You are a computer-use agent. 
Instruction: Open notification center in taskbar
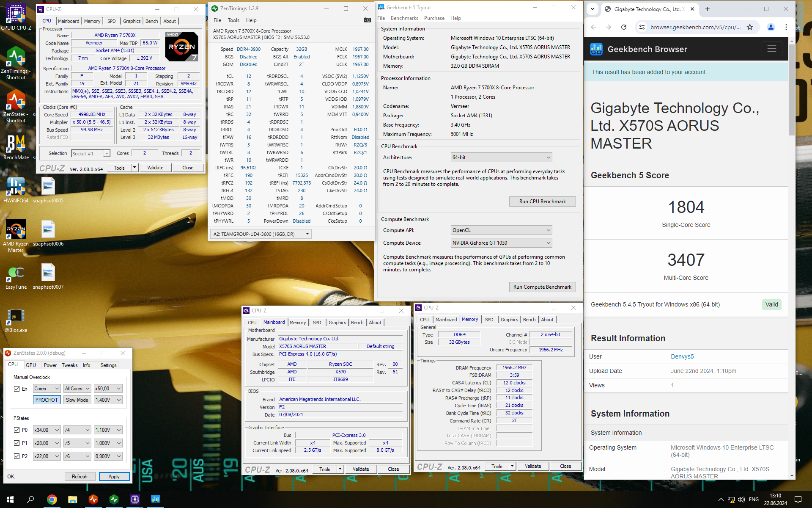798,500
